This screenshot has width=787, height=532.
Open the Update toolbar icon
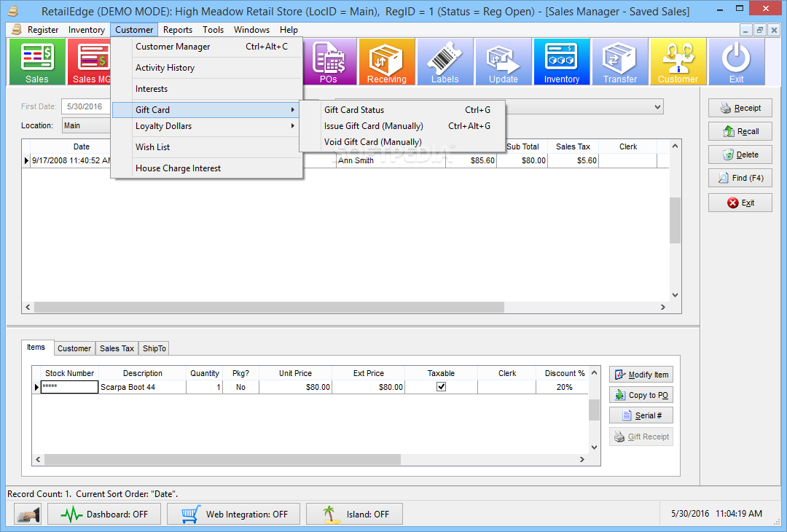pos(503,62)
